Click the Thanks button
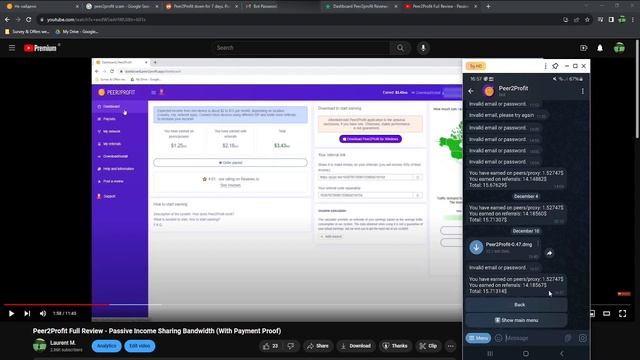This screenshot has width=640, height=360. [x=395, y=346]
